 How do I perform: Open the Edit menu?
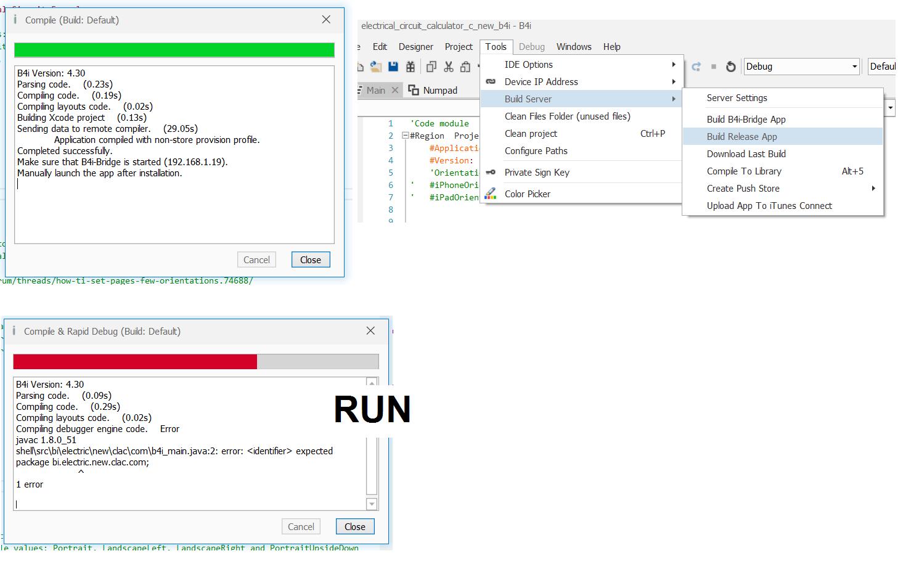[380, 47]
